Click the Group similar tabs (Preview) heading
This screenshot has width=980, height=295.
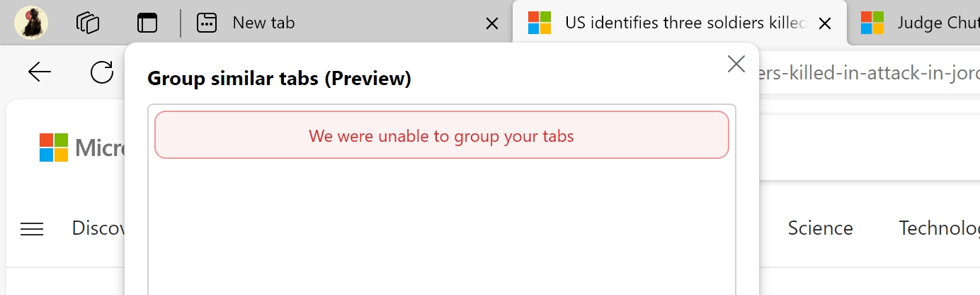[279, 78]
